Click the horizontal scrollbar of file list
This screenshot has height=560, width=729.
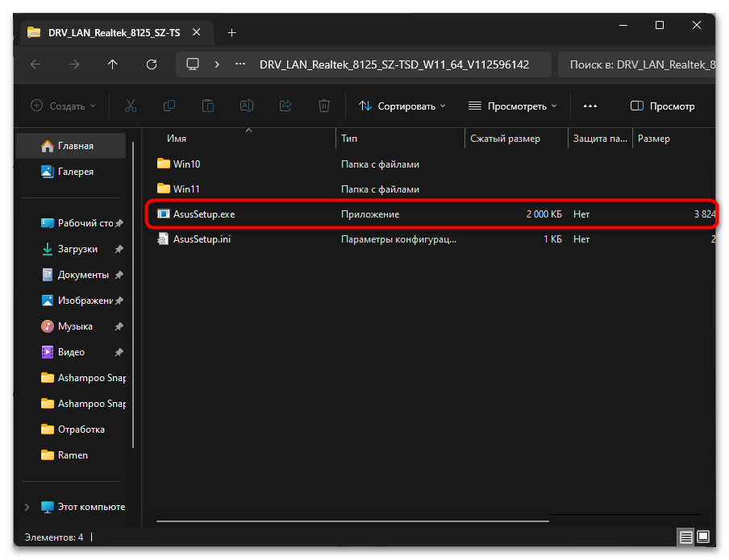(x=352, y=521)
